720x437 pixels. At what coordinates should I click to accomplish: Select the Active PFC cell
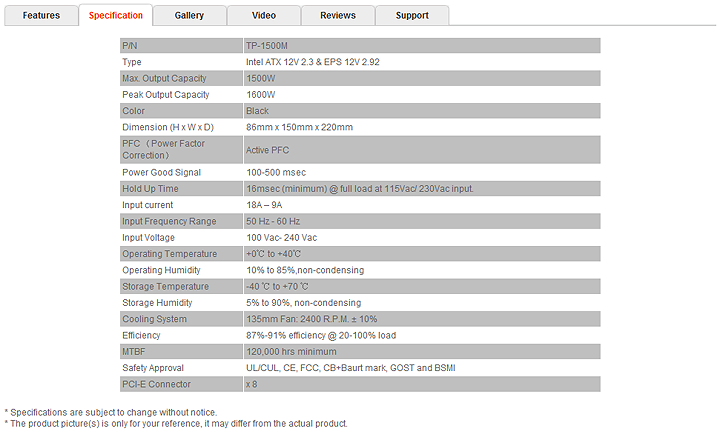pos(270,150)
